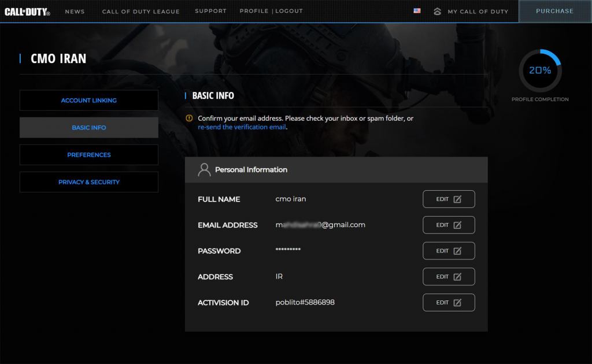Edit the Activision ID field
The width and height of the screenshot is (592, 364).
tap(449, 303)
